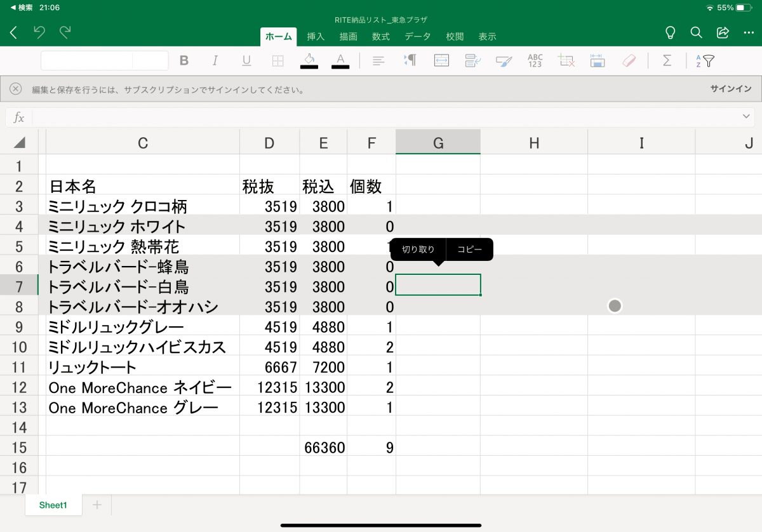Tap the Share icon

(x=723, y=33)
